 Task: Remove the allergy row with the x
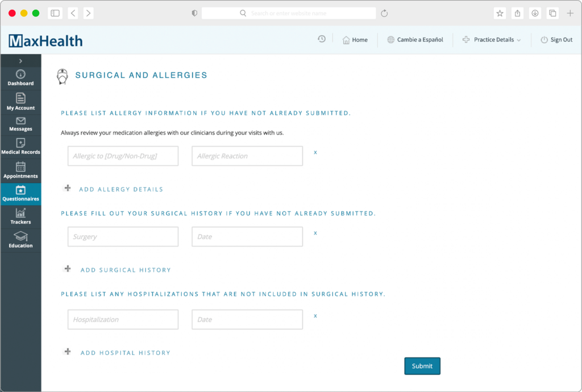(315, 152)
